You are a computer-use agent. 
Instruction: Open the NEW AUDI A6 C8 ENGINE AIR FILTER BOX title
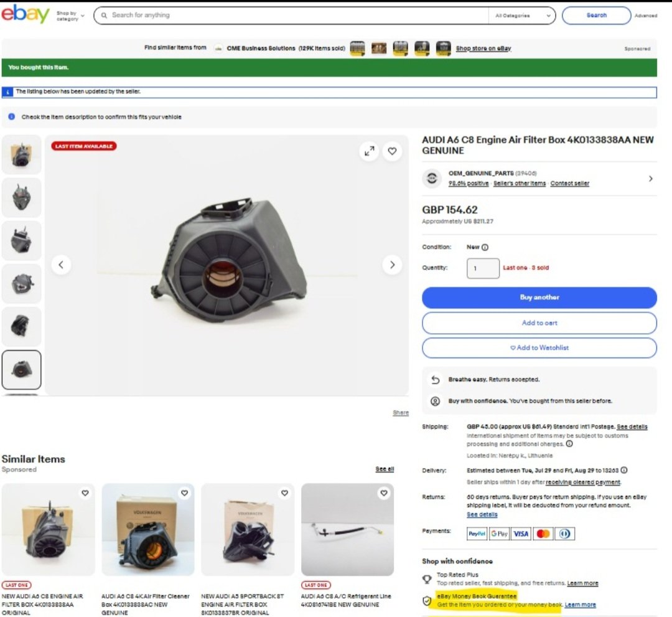42,605
